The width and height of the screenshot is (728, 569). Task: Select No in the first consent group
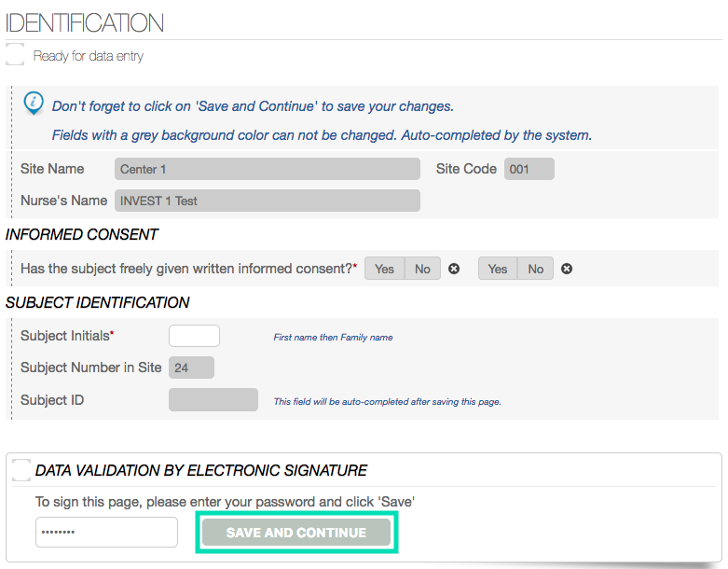click(422, 269)
